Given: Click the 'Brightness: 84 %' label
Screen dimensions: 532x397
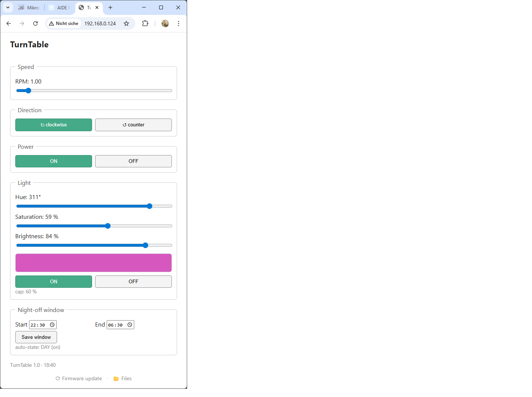Looking at the screenshot, I should (37, 236).
